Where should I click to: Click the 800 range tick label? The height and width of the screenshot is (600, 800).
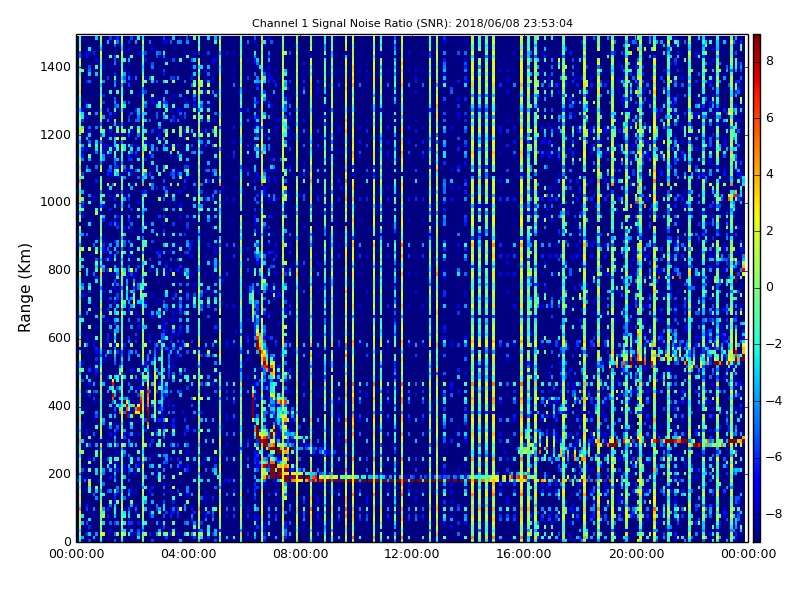point(59,270)
